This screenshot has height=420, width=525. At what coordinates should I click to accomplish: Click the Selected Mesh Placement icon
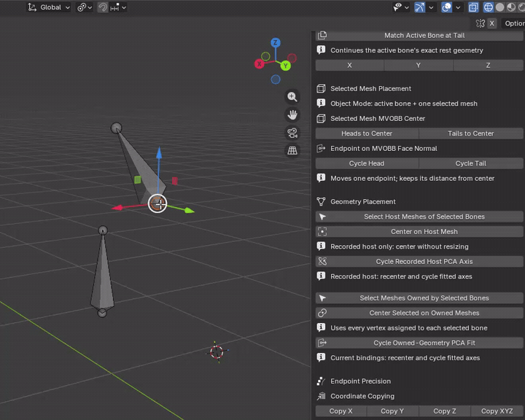pyautogui.click(x=321, y=88)
